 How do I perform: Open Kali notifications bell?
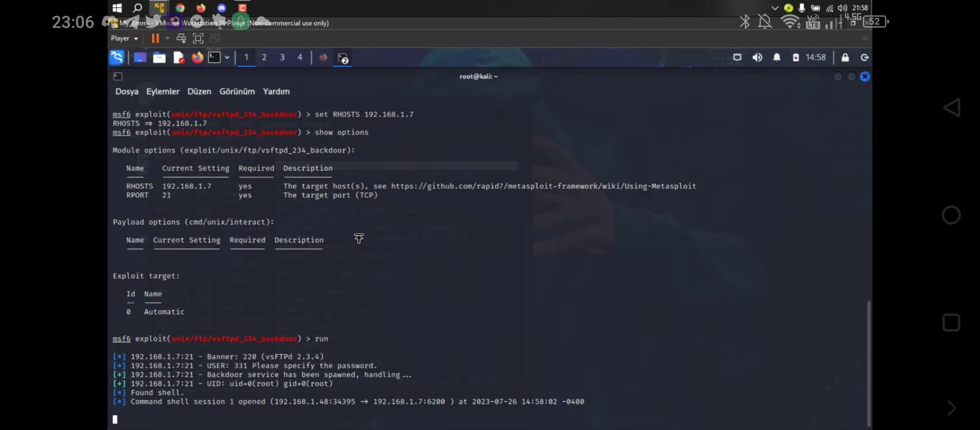[x=777, y=58]
